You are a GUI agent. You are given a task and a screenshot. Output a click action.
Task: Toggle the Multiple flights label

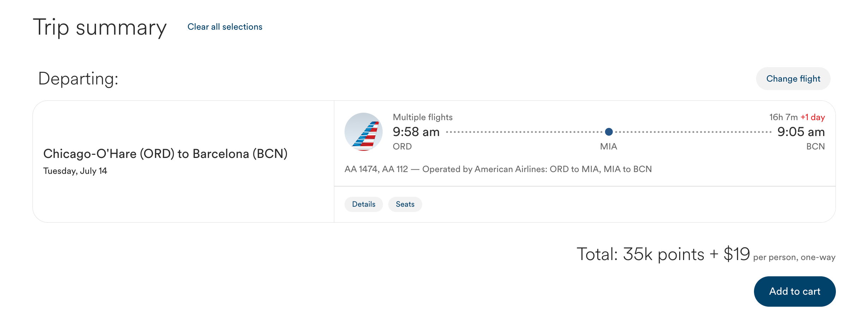tap(423, 117)
